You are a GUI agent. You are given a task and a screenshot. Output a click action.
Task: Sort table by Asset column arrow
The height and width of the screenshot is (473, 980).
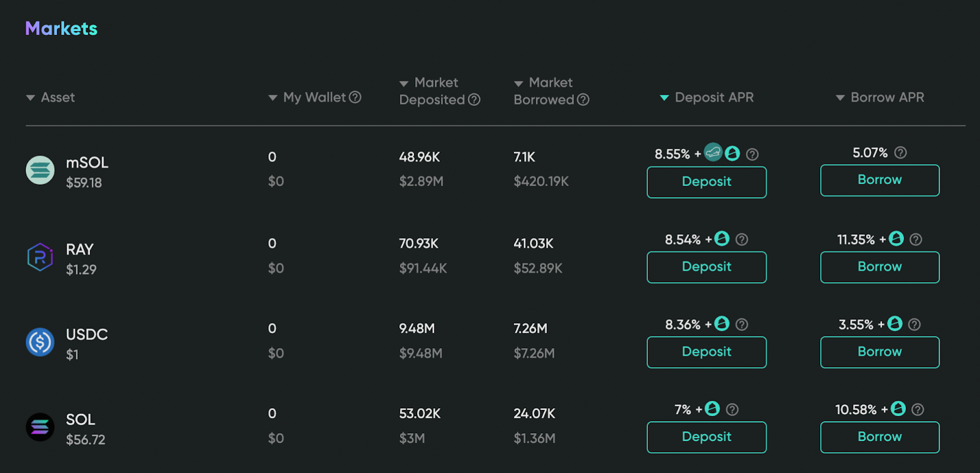tap(30, 98)
